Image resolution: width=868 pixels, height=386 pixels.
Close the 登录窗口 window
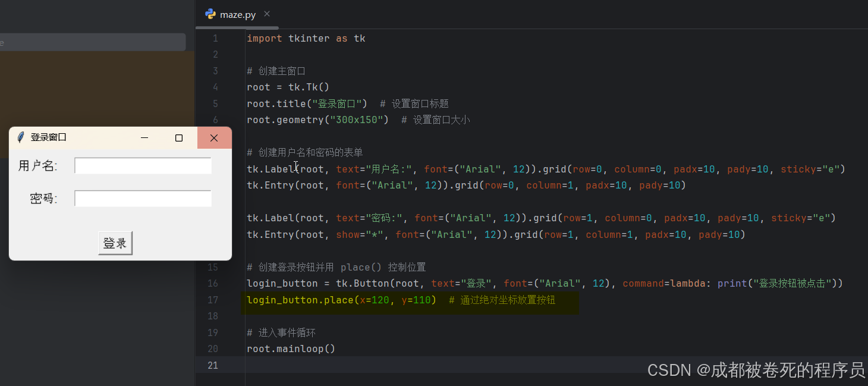click(214, 138)
